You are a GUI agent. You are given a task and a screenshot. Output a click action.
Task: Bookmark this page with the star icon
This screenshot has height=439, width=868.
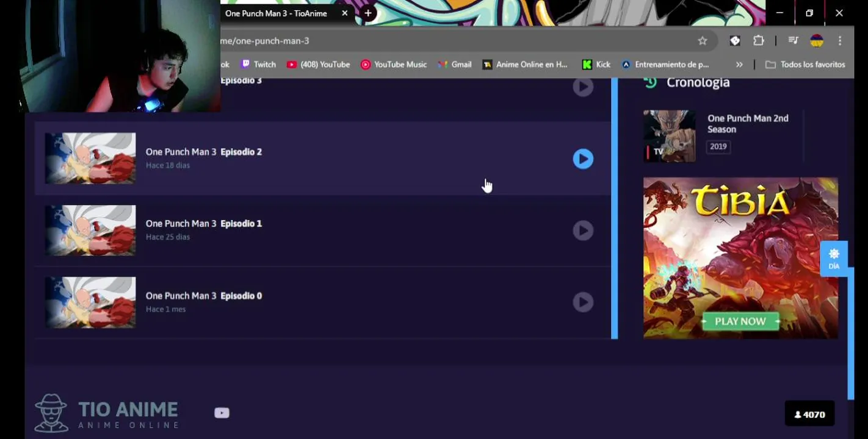pos(703,41)
